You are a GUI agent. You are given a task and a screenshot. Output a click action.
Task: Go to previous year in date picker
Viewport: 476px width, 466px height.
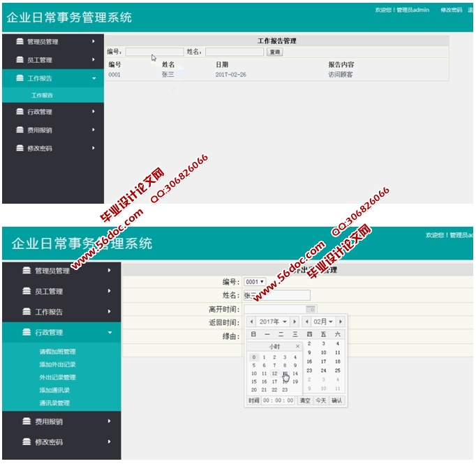[251, 322]
